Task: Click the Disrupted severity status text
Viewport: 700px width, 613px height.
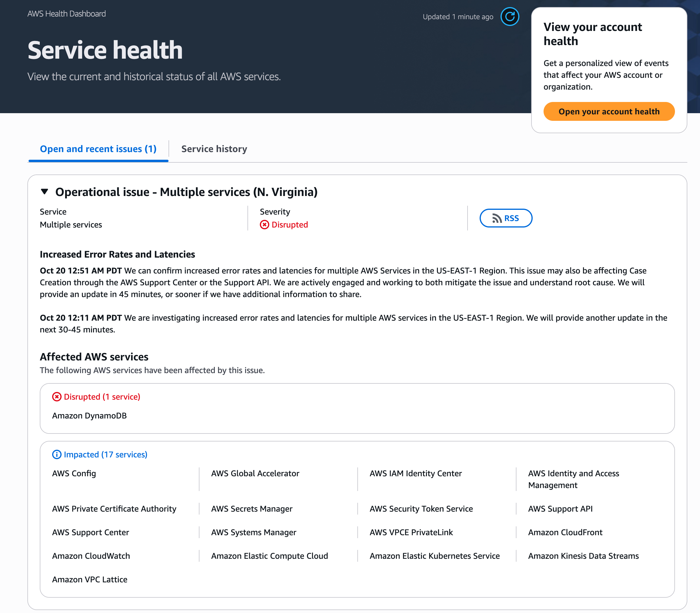Action: click(x=290, y=225)
